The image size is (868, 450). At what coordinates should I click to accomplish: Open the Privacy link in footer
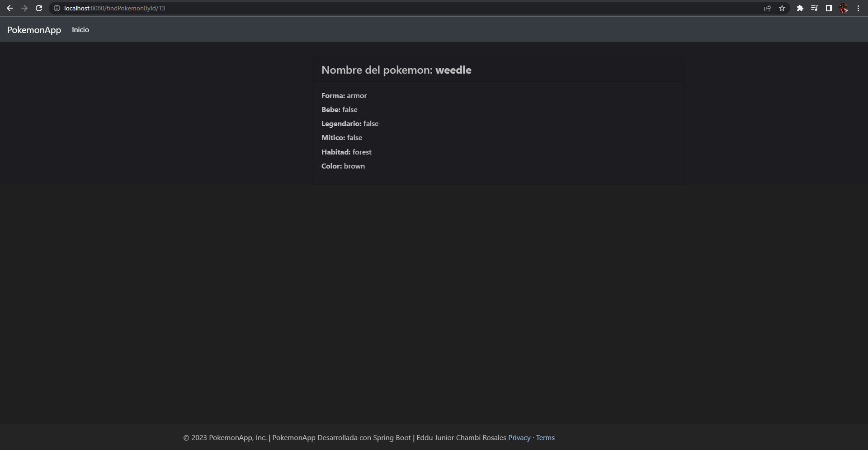[519, 437]
